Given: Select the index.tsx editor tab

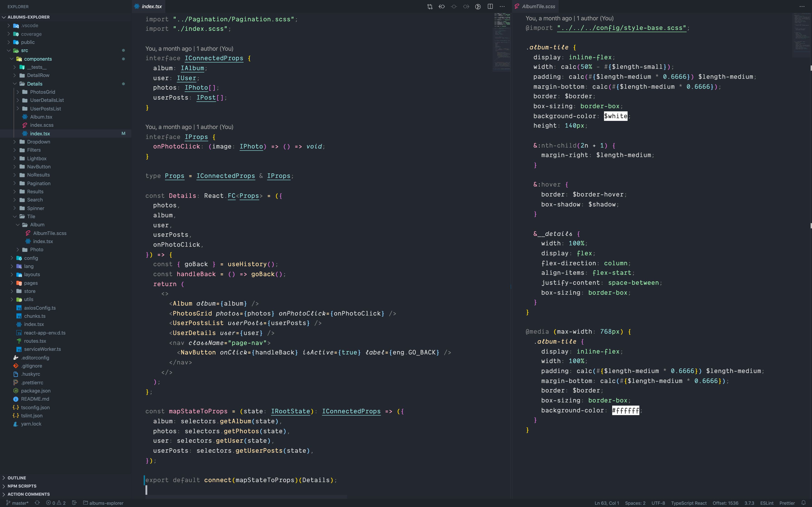Looking at the screenshot, I should pos(152,6).
